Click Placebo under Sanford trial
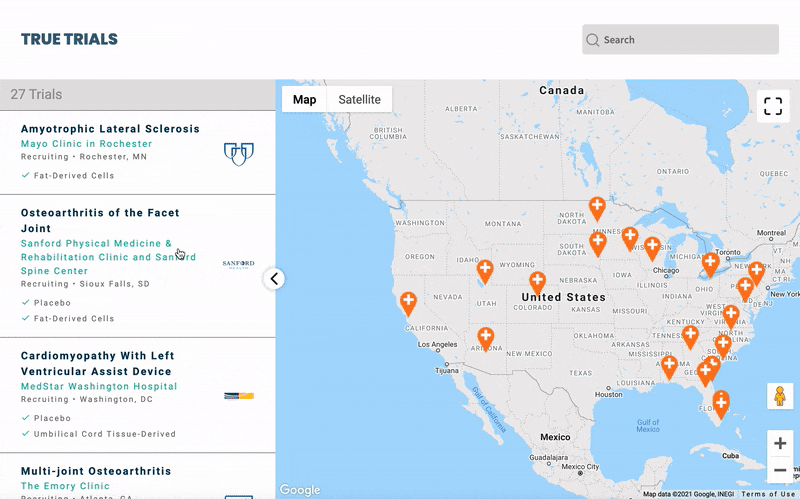 pos(52,303)
